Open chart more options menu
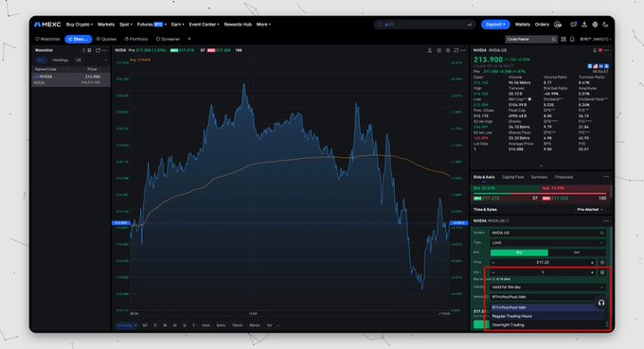The height and width of the screenshot is (349, 644). [x=463, y=50]
